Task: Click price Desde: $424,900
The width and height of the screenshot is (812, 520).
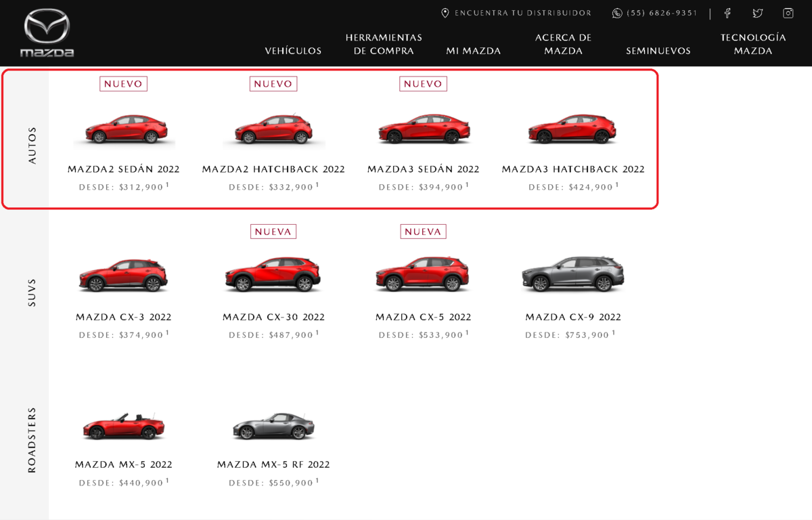Action: pos(573,187)
